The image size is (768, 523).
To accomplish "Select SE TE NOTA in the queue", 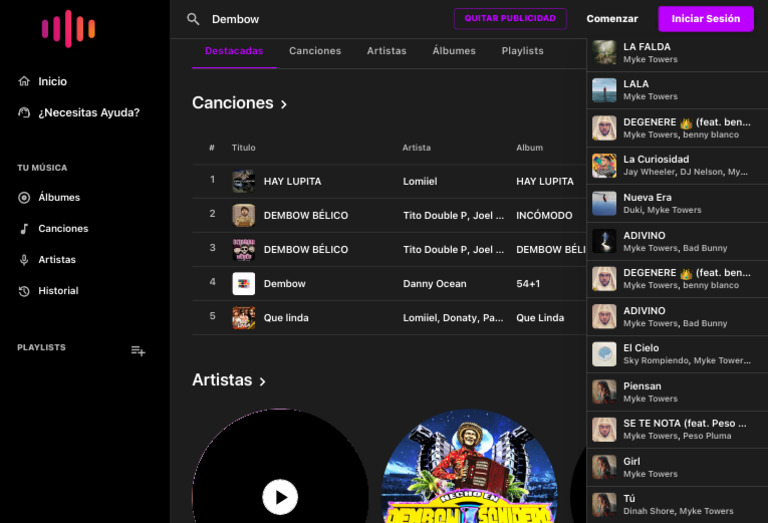I will (677, 429).
